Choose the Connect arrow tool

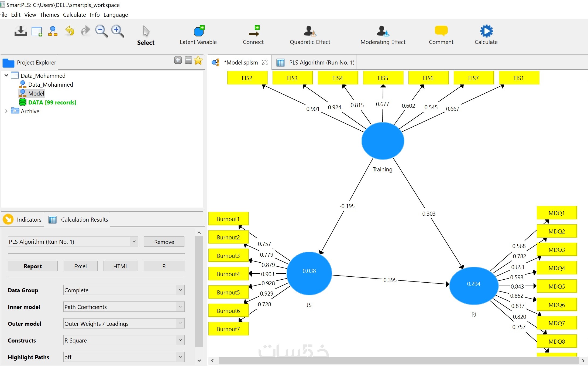point(253,35)
